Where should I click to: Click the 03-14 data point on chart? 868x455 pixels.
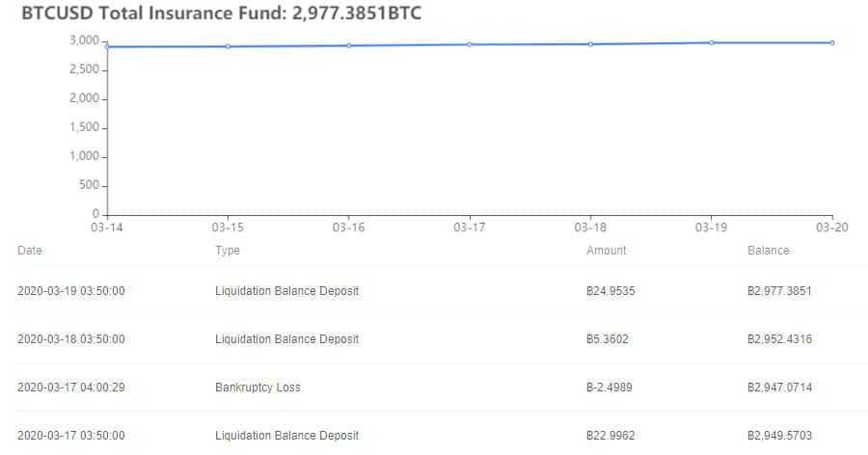(x=106, y=46)
